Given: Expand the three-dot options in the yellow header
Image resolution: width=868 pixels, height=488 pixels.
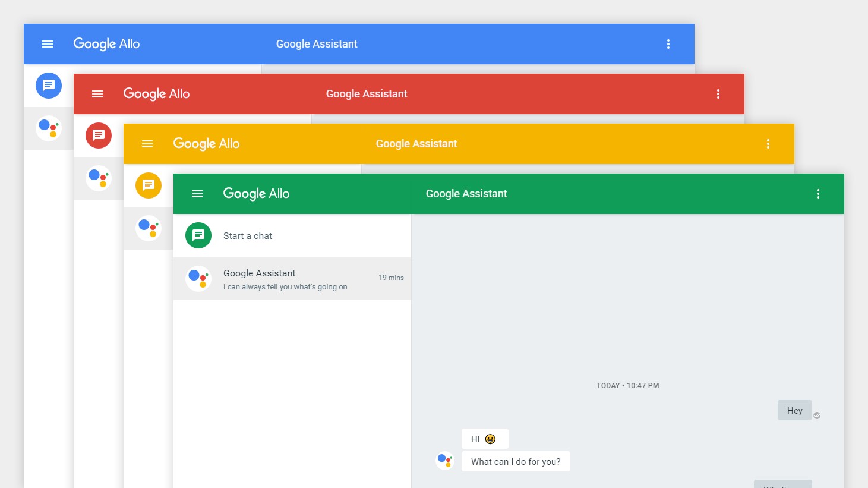Looking at the screenshot, I should click(768, 144).
